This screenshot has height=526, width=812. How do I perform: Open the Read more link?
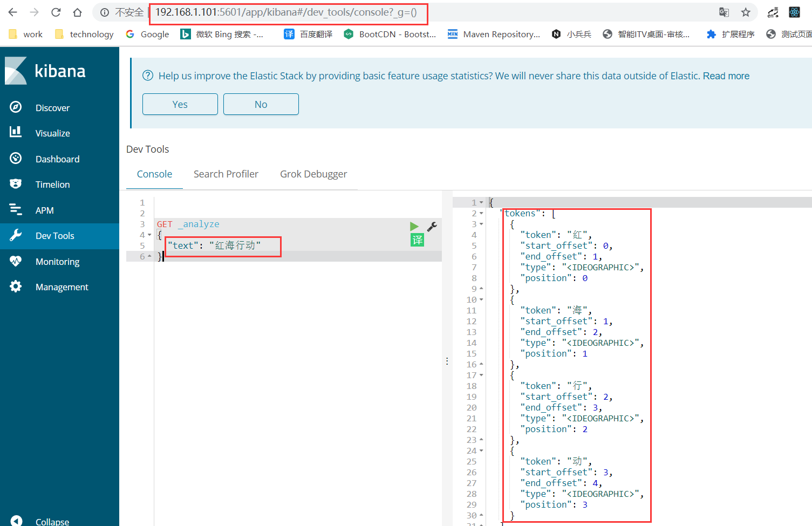[x=726, y=76]
